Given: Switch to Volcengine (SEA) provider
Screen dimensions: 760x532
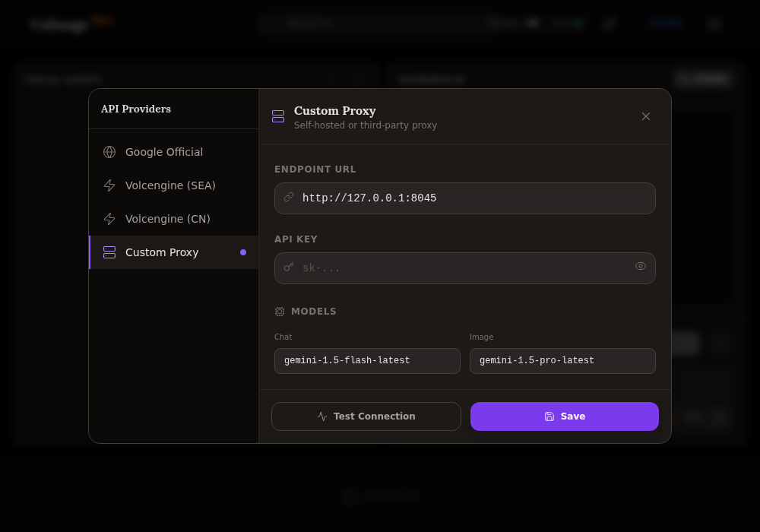Looking at the screenshot, I should point(174,185).
